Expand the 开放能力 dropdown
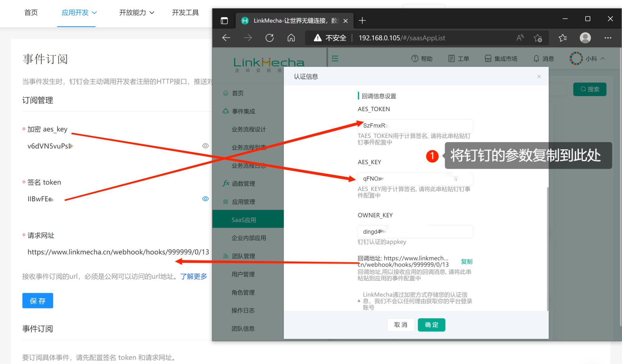622x364 pixels. click(x=137, y=13)
